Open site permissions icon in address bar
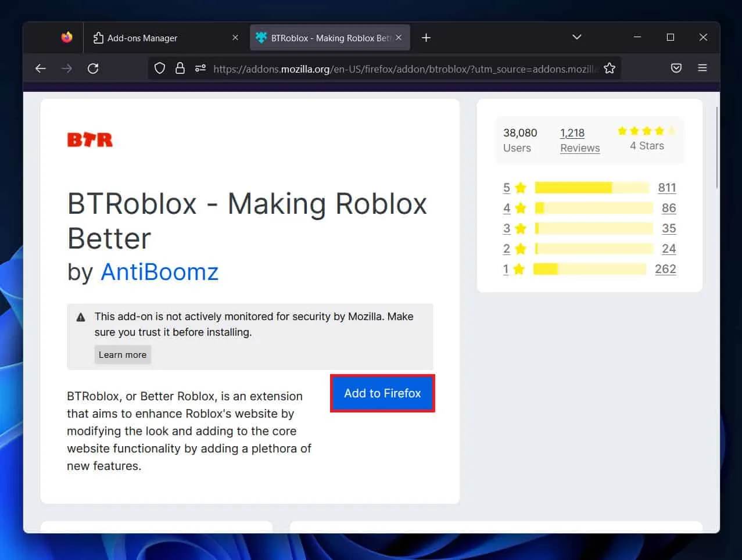Viewport: 742px width, 560px height. pyautogui.click(x=200, y=69)
